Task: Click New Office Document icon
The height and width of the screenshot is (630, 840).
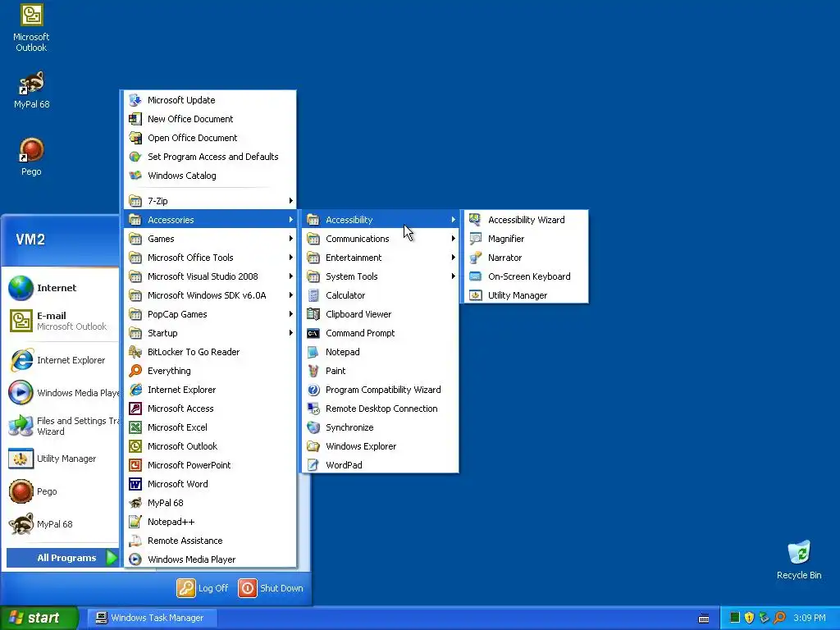Action: pos(135,119)
